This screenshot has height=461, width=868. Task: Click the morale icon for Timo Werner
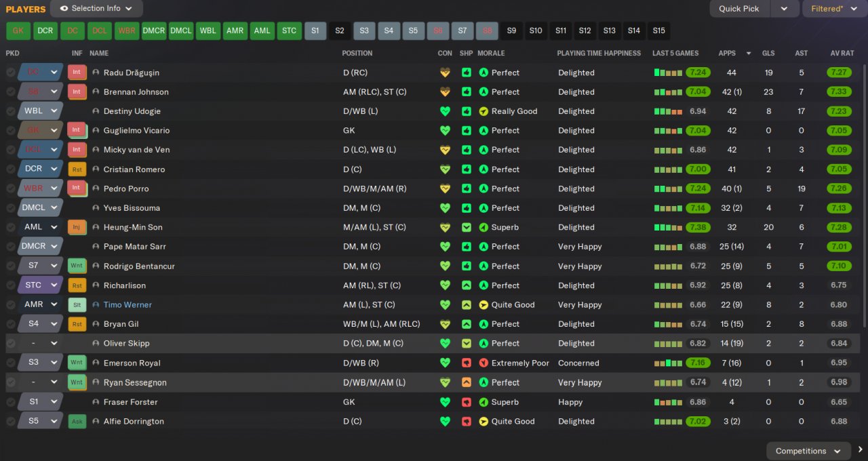484,305
